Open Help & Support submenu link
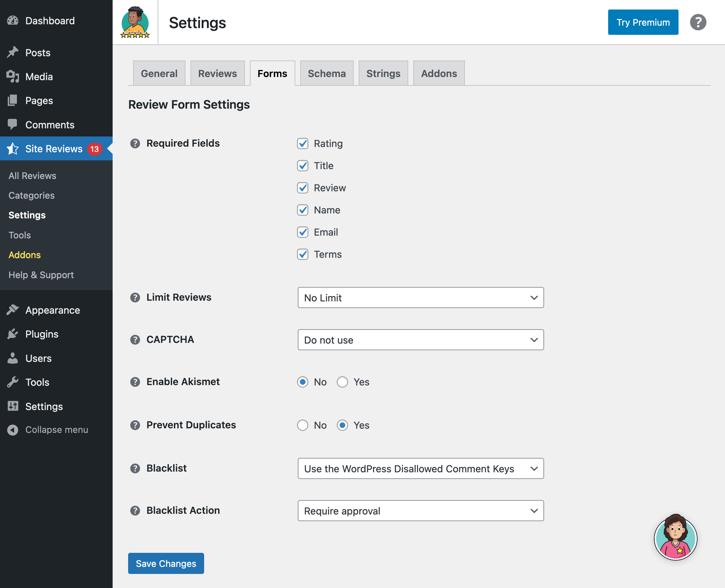 click(41, 275)
